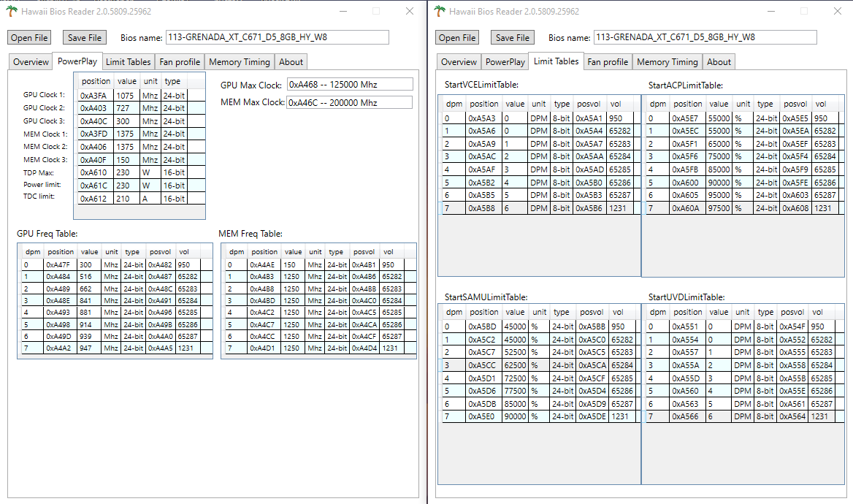The width and height of the screenshot is (853, 504).
Task: Go to About tab in right window
Action: click(x=719, y=62)
